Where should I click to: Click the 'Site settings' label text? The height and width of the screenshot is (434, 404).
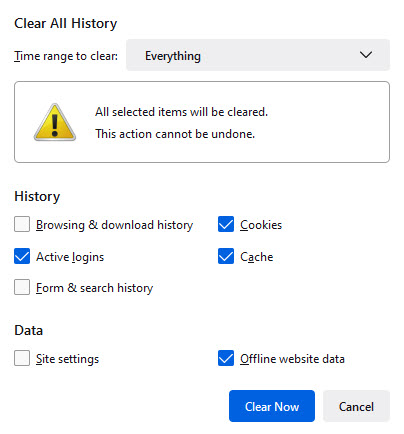coord(68,359)
